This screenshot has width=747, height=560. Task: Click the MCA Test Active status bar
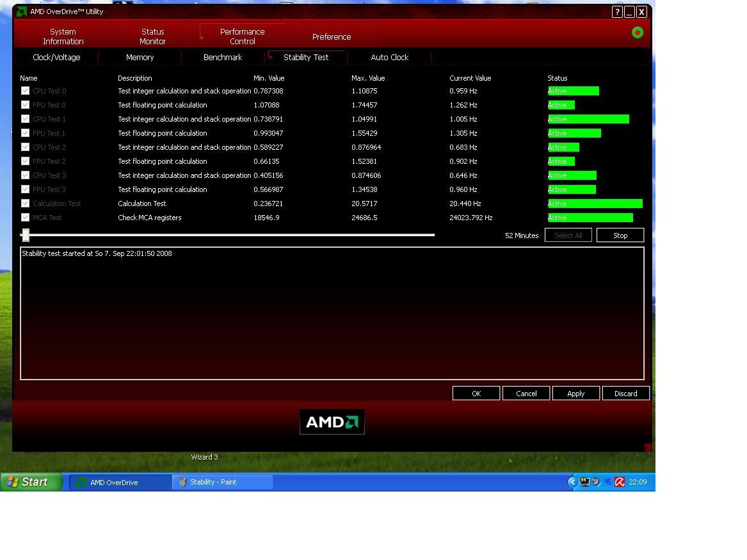click(590, 218)
